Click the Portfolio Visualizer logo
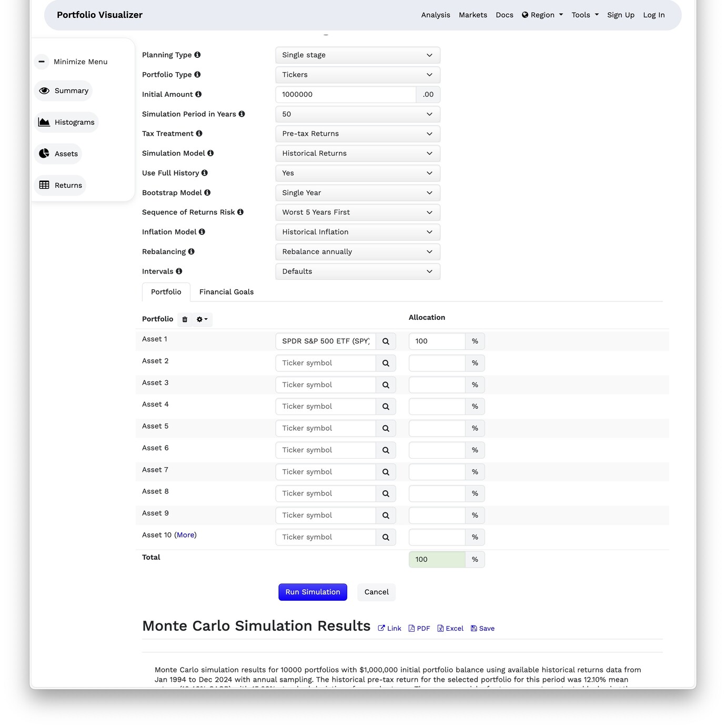726x728 pixels. coord(99,15)
